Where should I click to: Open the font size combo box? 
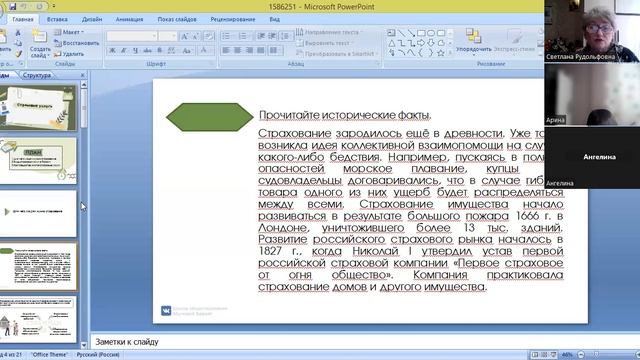click(x=168, y=36)
